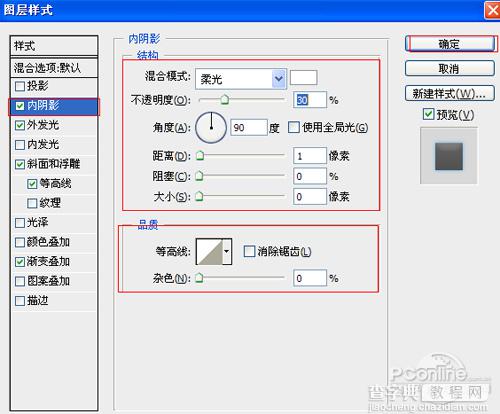The image size is (500, 414).
Task: Click the 取消 (Cancel) button
Action: click(x=450, y=69)
